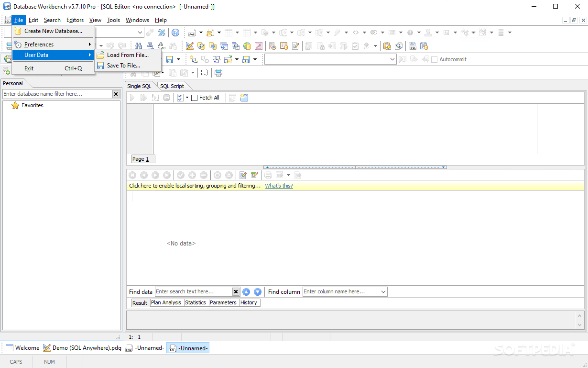Open the Statistics result tab
The width and height of the screenshot is (588, 368).
(x=196, y=302)
